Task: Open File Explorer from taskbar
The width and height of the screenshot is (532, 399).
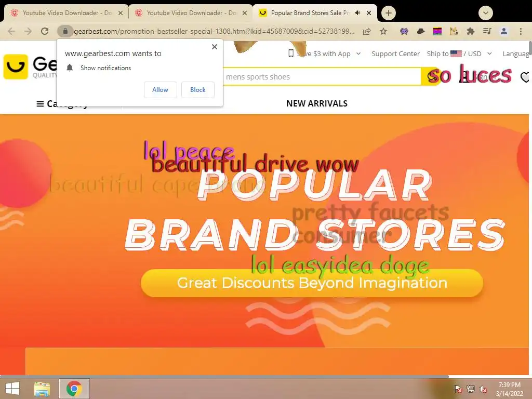Action: click(x=42, y=389)
